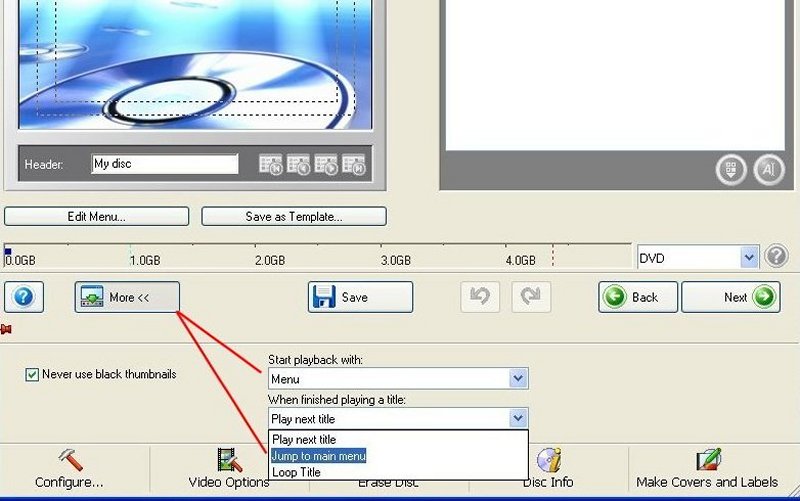The width and height of the screenshot is (800, 501).
Task: Open help via blue question mark button
Action: tap(24, 297)
